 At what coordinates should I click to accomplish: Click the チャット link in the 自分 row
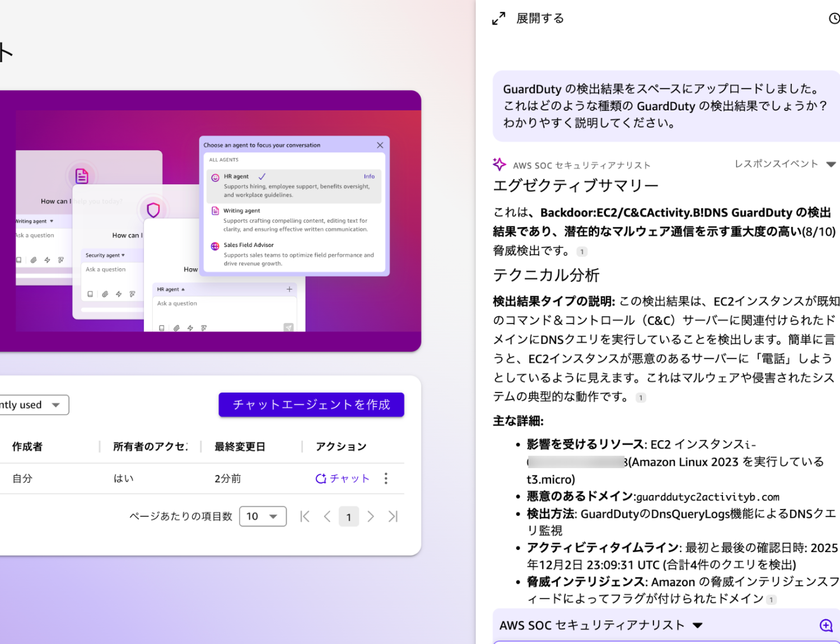click(342, 478)
